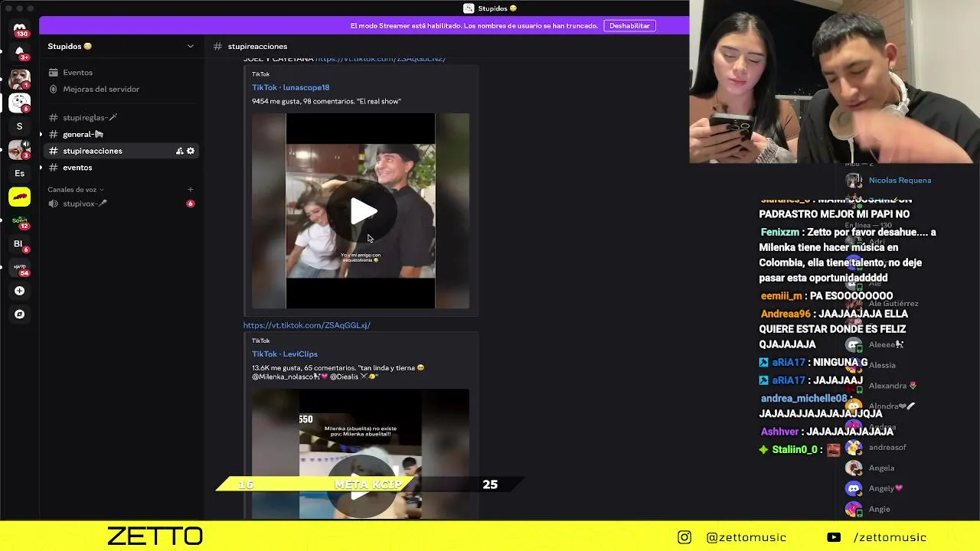Click @zettomusic Instagram handle text

point(746,538)
